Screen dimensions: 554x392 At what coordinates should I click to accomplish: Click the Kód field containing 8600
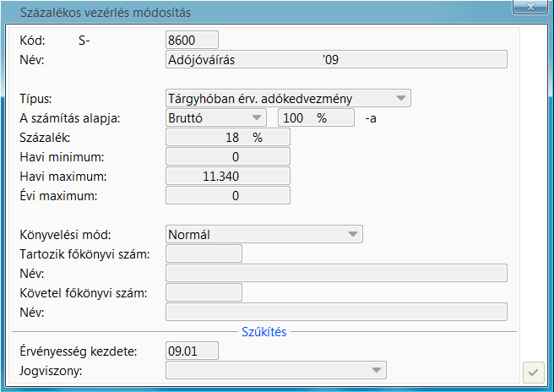click(x=193, y=40)
